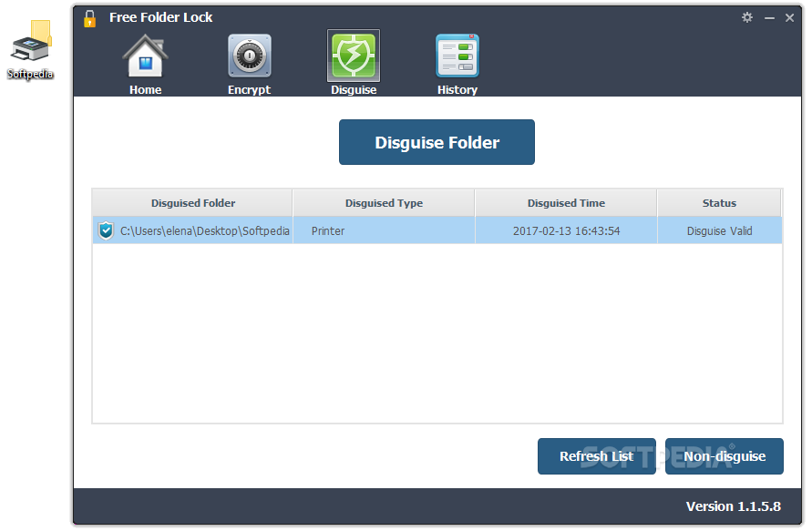Minimize the Free Folder Lock window

[769, 18]
